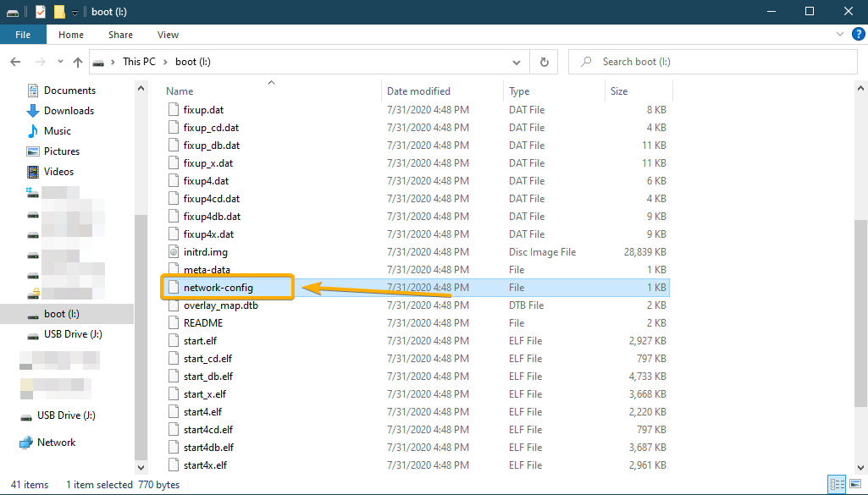Select USB Drive (J:) under This PC
The width and height of the screenshot is (868, 495).
pos(73,334)
